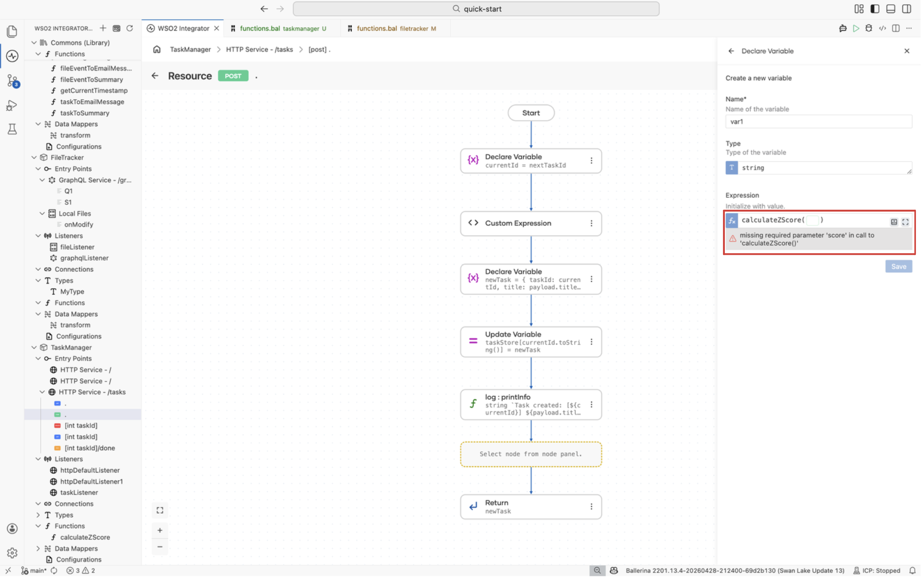Click TaskManager in the breadcrumb
Viewport: 924px width, 584px height.
190,49
